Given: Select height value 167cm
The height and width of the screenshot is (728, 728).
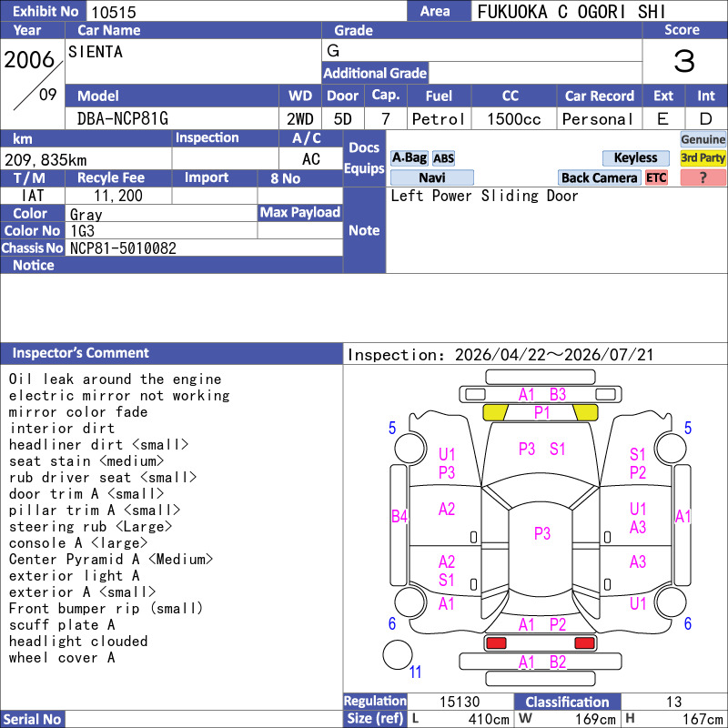Looking at the screenshot, I should coord(703,719).
